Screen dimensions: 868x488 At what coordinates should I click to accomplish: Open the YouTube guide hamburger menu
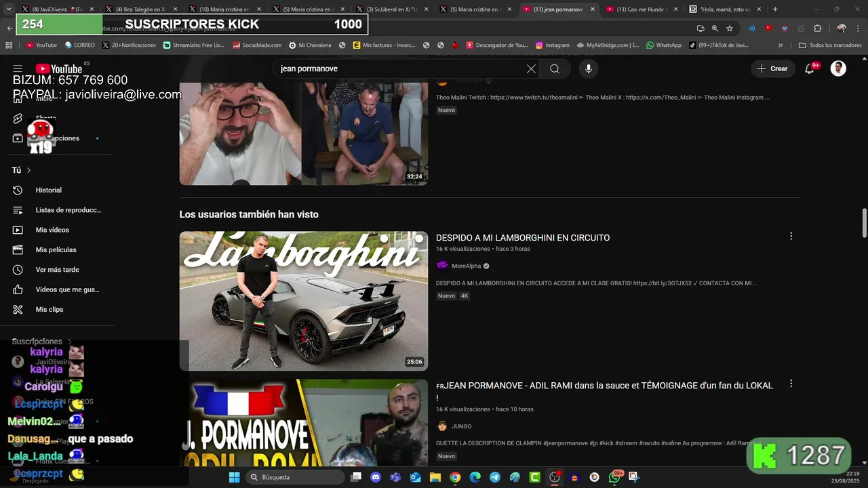[x=18, y=68]
